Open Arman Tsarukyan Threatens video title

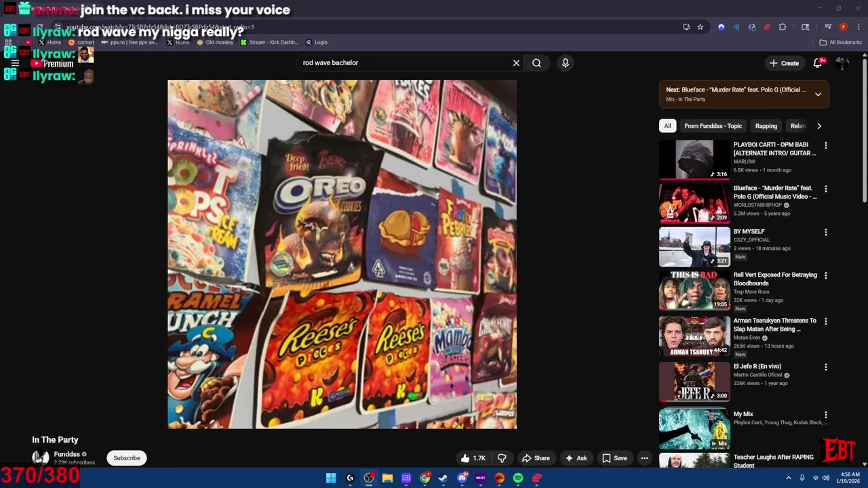[x=775, y=325]
